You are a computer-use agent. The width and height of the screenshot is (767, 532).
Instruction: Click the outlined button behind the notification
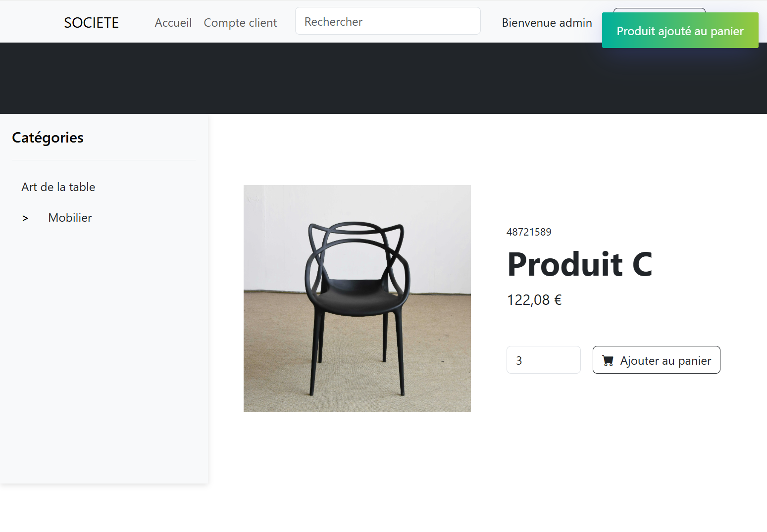(659, 10)
